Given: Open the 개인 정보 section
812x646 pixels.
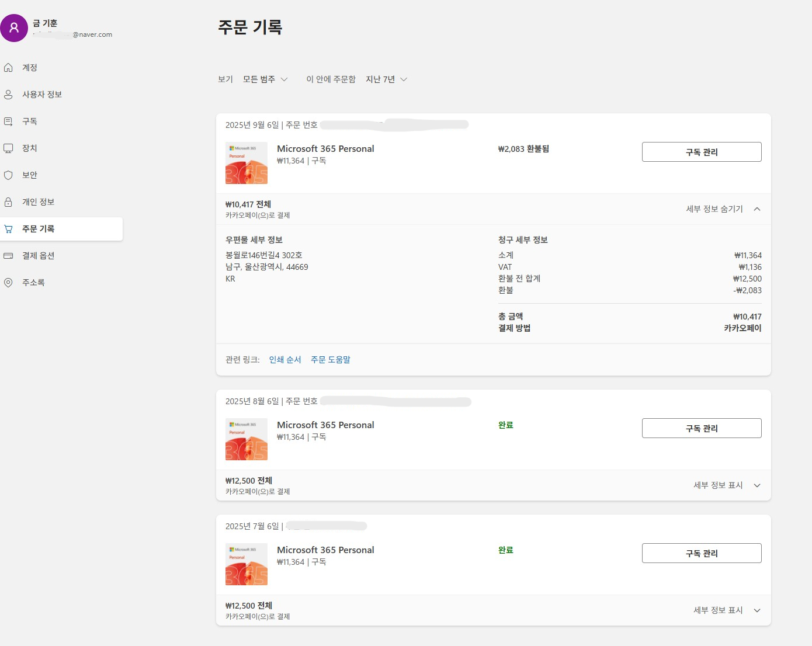Looking at the screenshot, I should point(61,202).
